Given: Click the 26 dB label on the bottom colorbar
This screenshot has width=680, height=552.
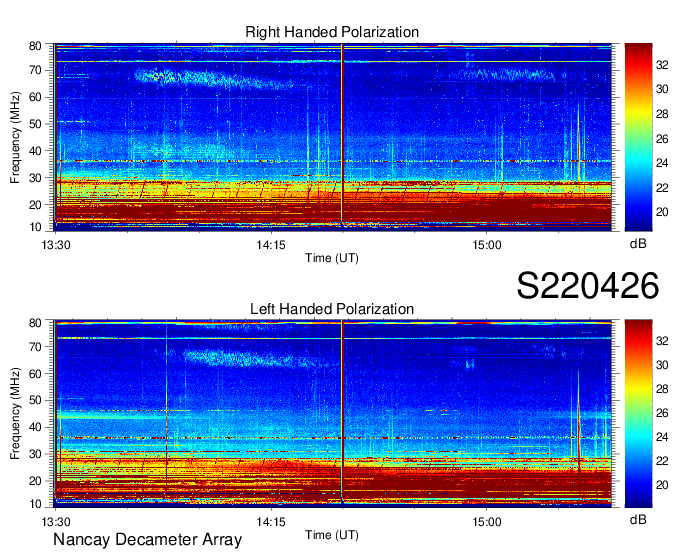Looking at the screenshot, I should [662, 413].
